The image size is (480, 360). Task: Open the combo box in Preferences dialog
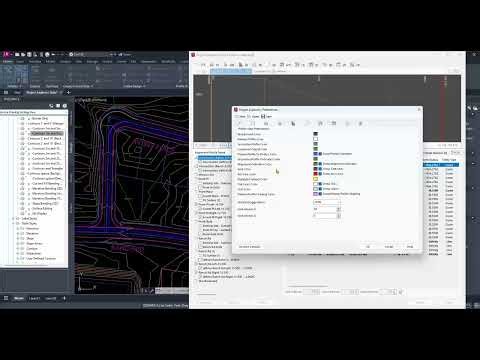327,202
